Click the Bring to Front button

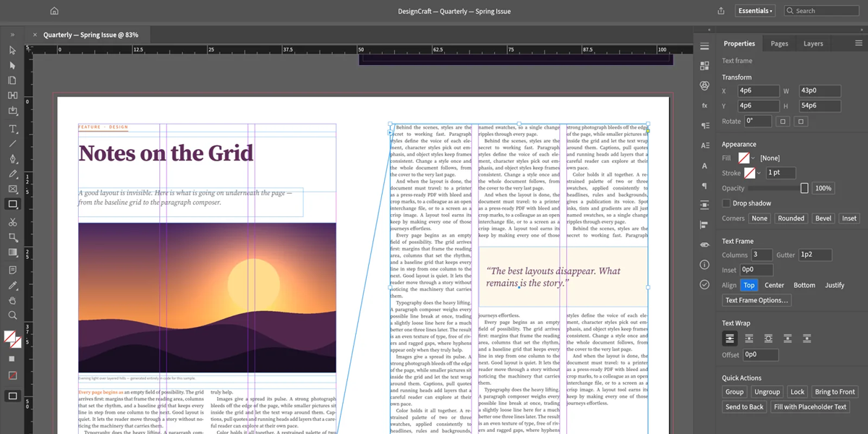(x=835, y=391)
